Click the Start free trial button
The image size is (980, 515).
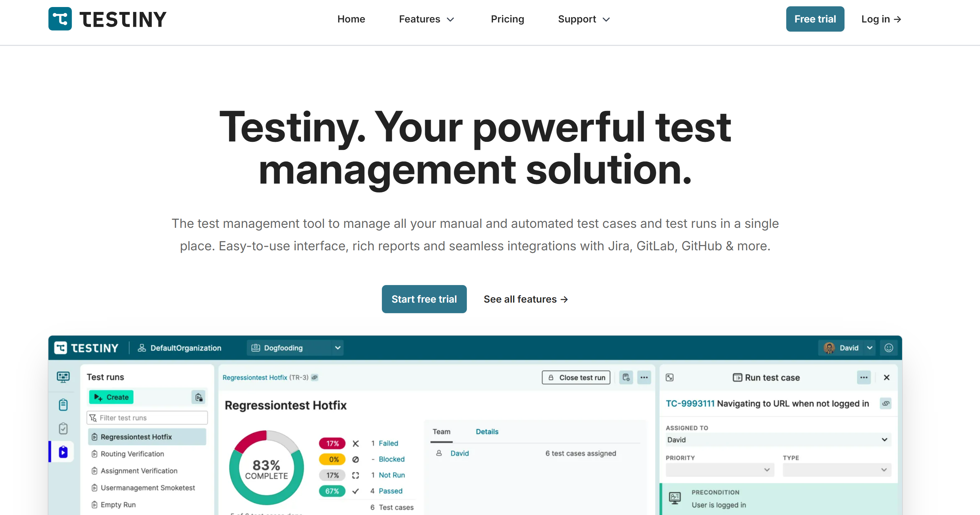pyautogui.click(x=424, y=299)
